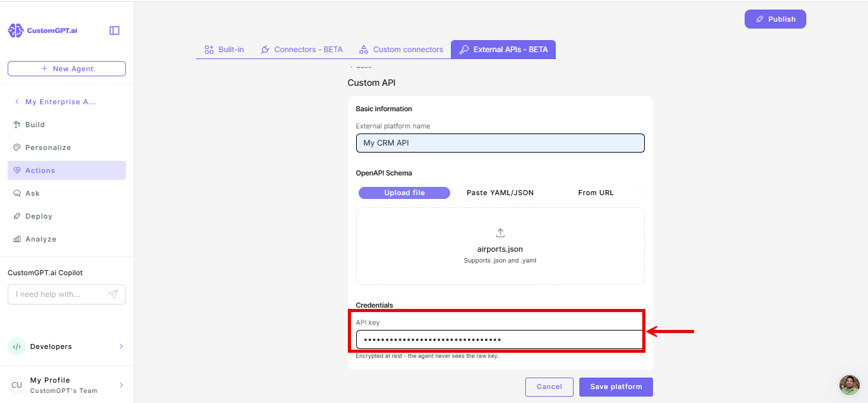The width and height of the screenshot is (868, 403).
Task: Click the CustomGPT.ai brain logo
Action: coord(16,31)
